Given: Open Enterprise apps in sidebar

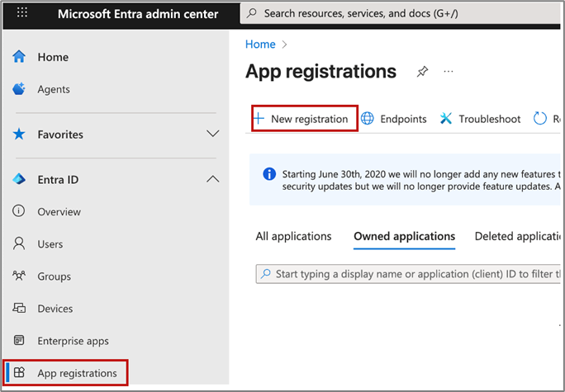Looking at the screenshot, I should coord(73,341).
